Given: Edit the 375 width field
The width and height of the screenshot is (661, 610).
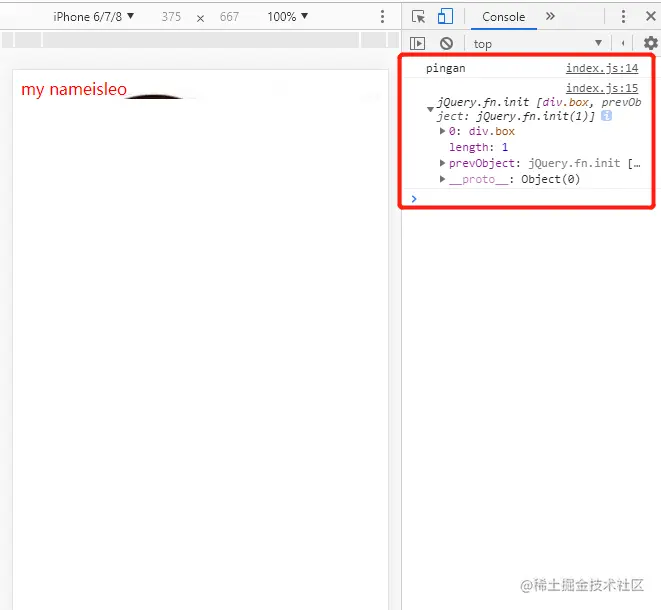Looking at the screenshot, I should point(171,17).
